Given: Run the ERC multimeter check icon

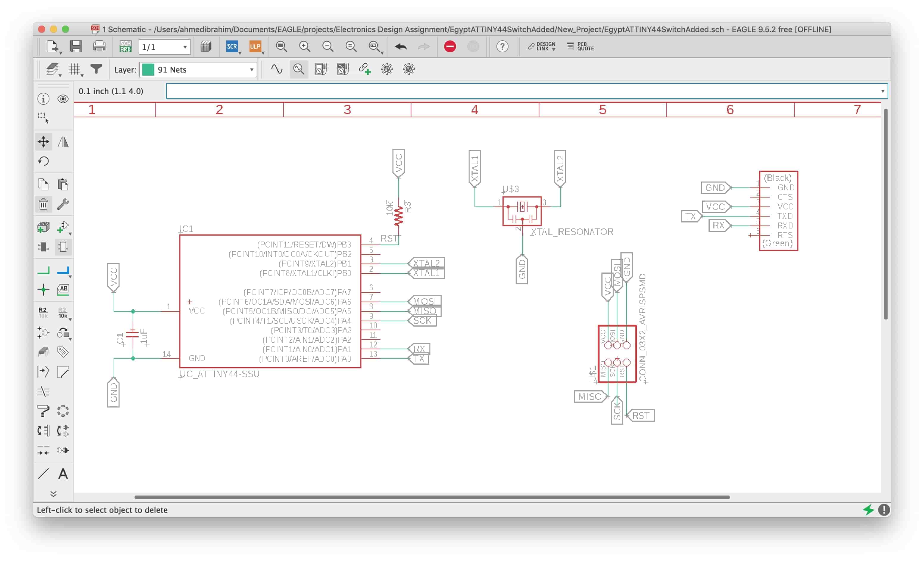Looking at the screenshot, I should coord(321,69).
